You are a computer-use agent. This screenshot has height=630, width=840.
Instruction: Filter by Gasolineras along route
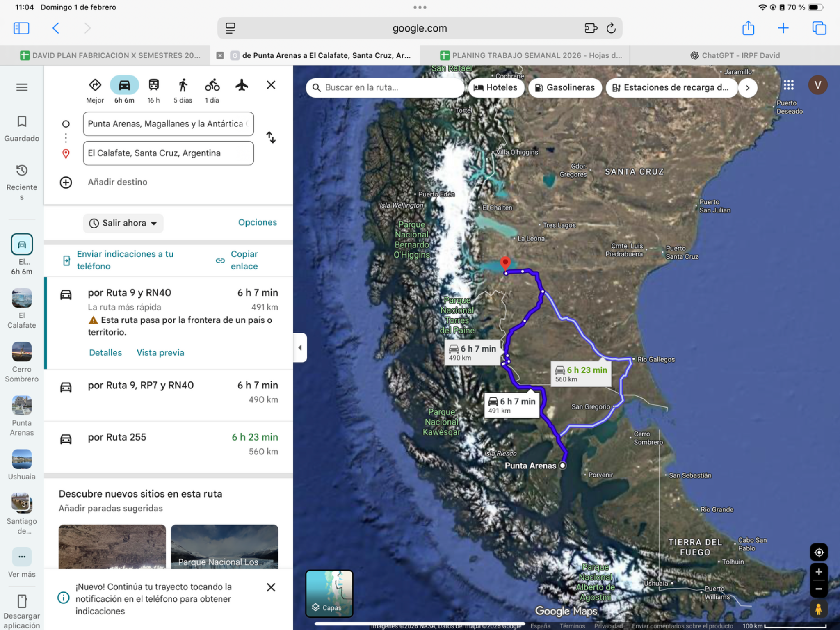tap(565, 88)
